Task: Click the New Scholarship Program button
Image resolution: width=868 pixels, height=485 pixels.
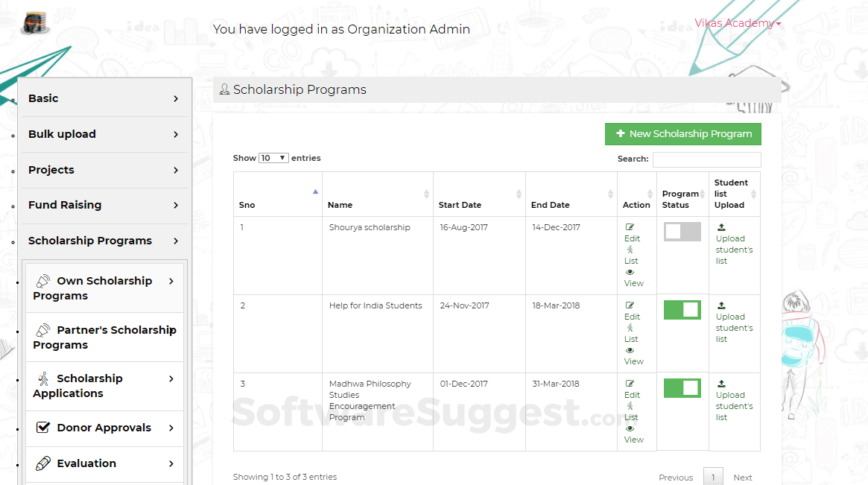Action: pos(683,134)
